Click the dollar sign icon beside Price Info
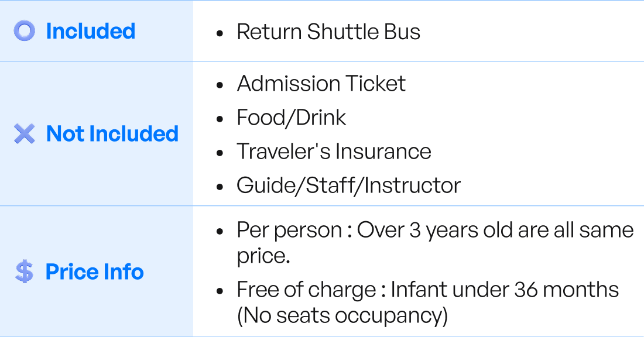 click(25, 272)
